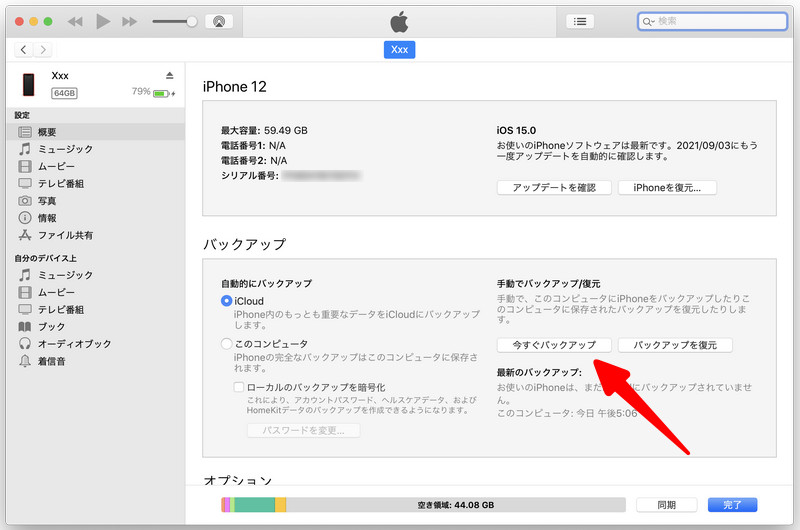This screenshot has height=530, width=800.
Task: Click the 同期 button
Action: 667,505
